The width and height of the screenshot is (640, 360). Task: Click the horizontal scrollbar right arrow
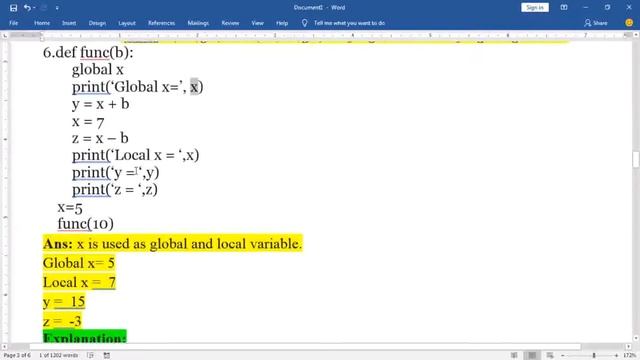click(x=628, y=347)
